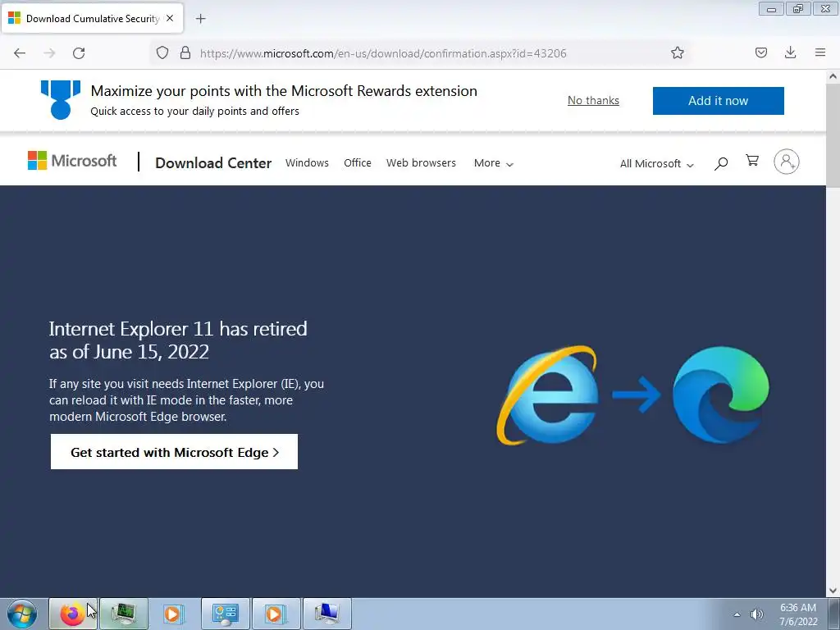840x630 pixels.
Task: Open the shopping cart
Action: click(752, 160)
